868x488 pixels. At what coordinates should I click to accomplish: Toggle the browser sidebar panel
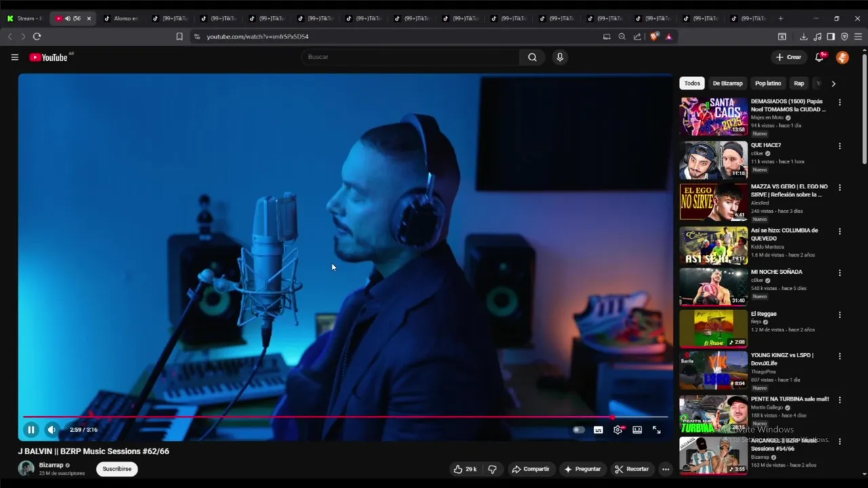(x=831, y=37)
